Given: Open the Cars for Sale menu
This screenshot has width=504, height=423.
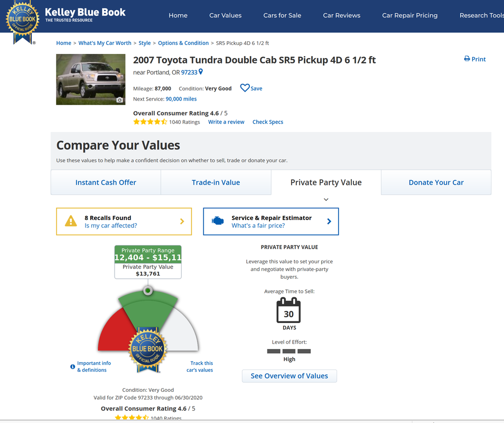Looking at the screenshot, I should [x=282, y=15].
